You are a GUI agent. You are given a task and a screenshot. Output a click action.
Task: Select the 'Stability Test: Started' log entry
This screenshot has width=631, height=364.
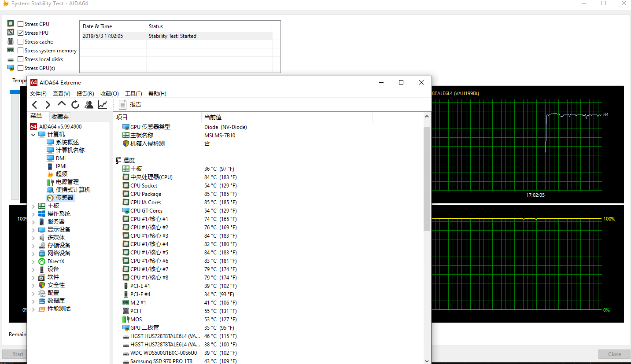(x=176, y=36)
